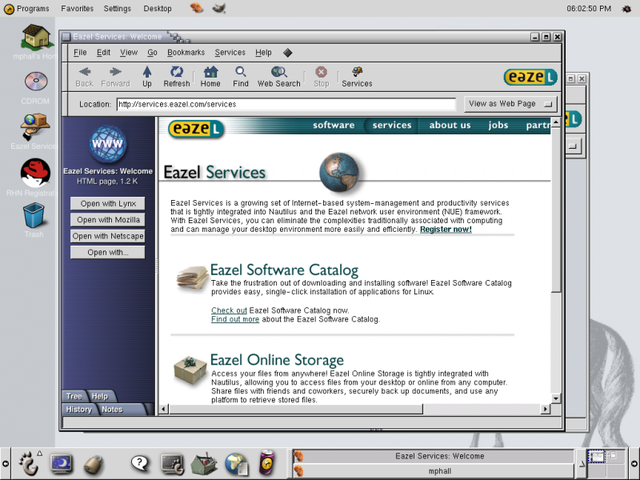Screen dimensions: 640x480
Task: Click the diamond icon in menu bar
Action: point(287,53)
